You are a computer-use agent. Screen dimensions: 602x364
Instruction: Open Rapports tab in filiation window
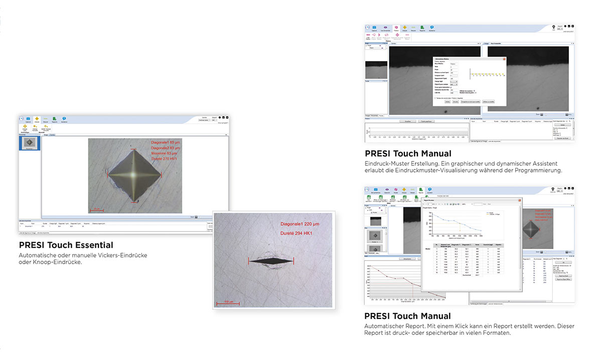pos(422,28)
